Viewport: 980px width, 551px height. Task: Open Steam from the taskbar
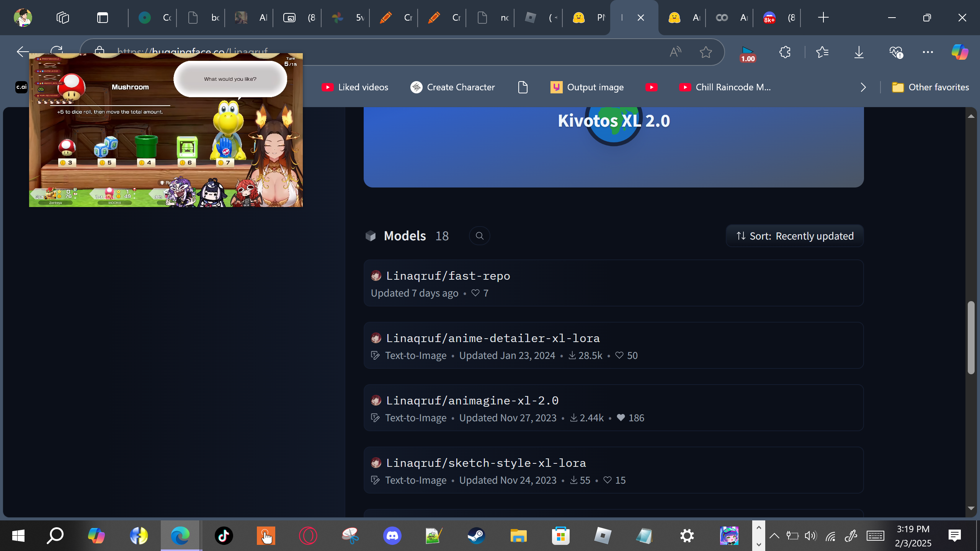pos(476,536)
